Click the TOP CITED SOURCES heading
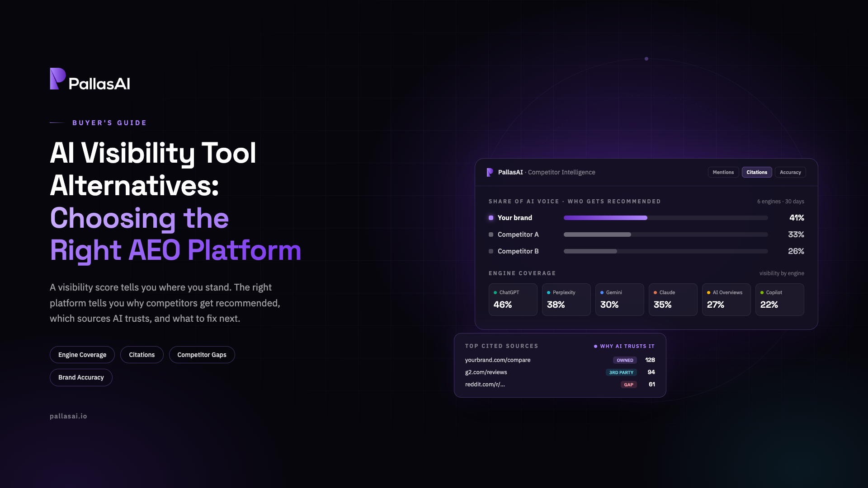This screenshot has height=488, width=868. click(502, 346)
